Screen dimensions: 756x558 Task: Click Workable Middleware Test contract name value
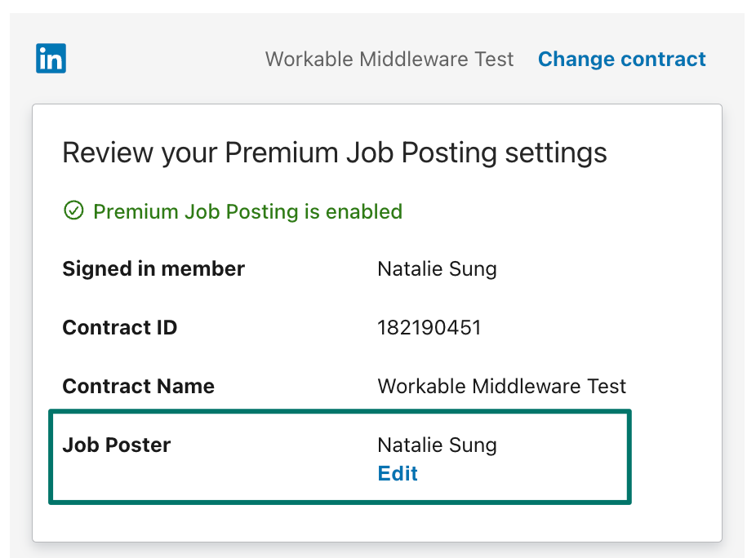[x=501, y=387]
